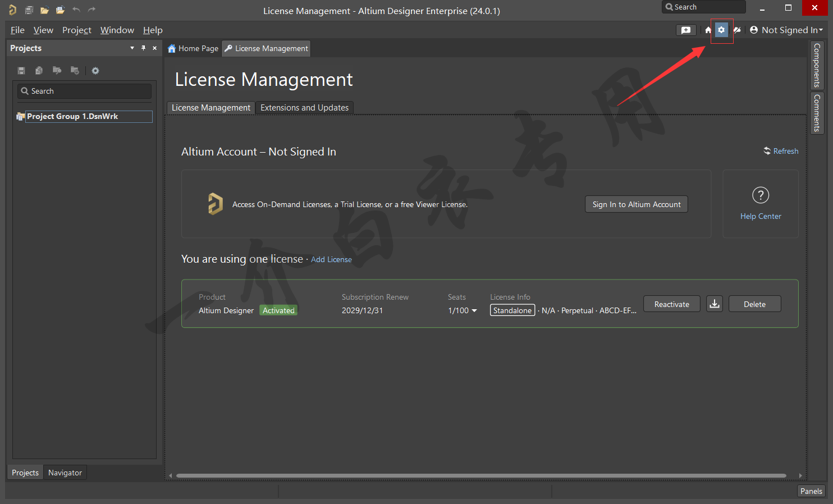833x504 pixels.
Task: Click the open folder icon in title bar
Action: coord(44,10)
